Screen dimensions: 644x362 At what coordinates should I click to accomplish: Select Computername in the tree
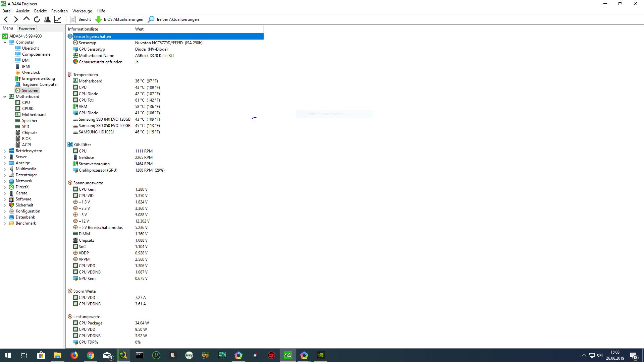(36, 54)
